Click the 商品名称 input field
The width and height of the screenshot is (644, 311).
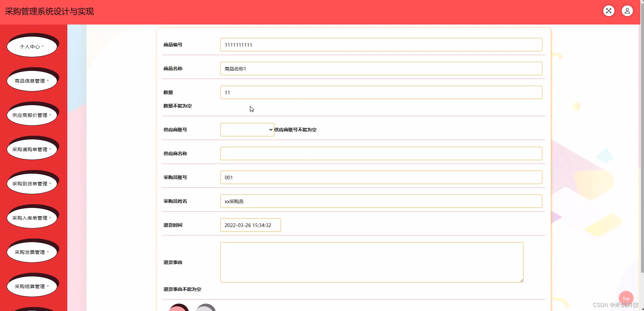point(381,69)
